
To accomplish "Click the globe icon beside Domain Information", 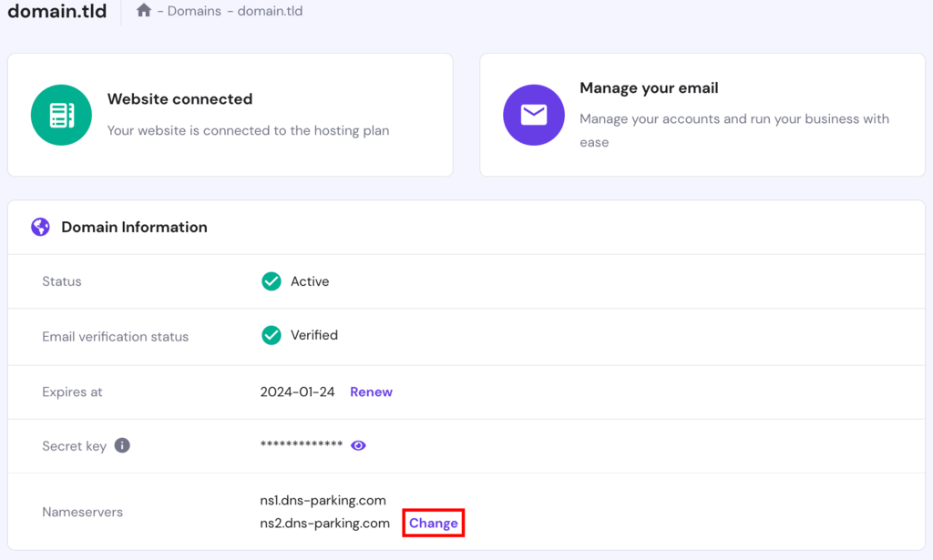I will click(x=40, y=226).
